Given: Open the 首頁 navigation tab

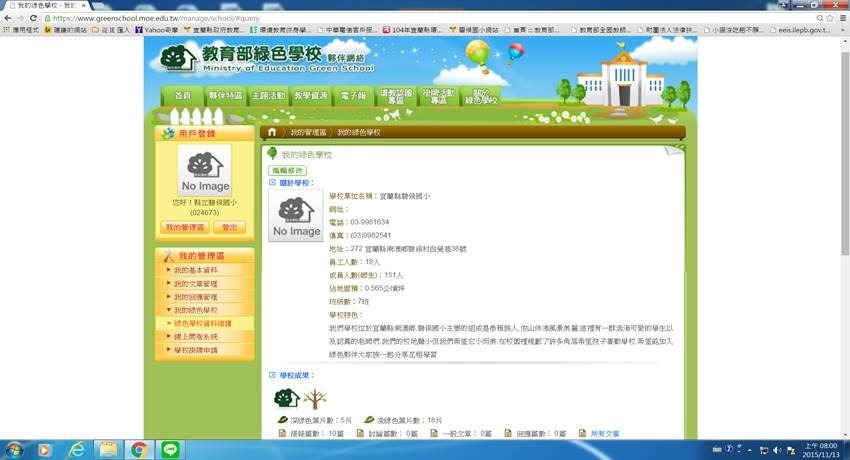Looking at the screenshot, I should coord(182,95).
